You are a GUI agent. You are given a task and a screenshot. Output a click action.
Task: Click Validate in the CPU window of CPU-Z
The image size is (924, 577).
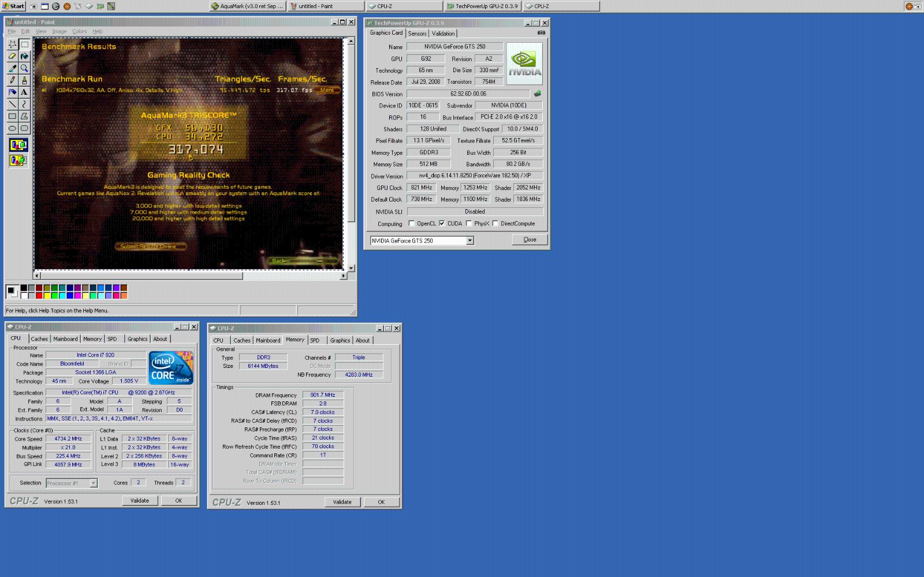point(140,501)
